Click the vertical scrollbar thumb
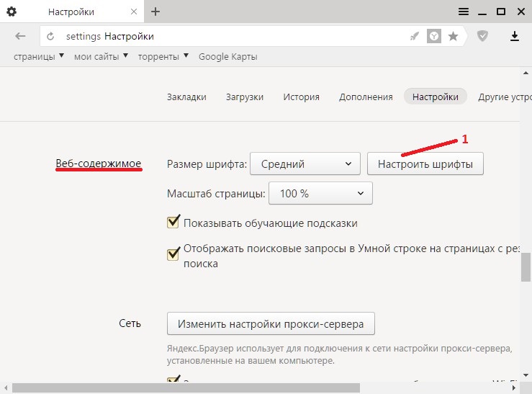The width and height of the screenshot is (532, 394). 526,267
